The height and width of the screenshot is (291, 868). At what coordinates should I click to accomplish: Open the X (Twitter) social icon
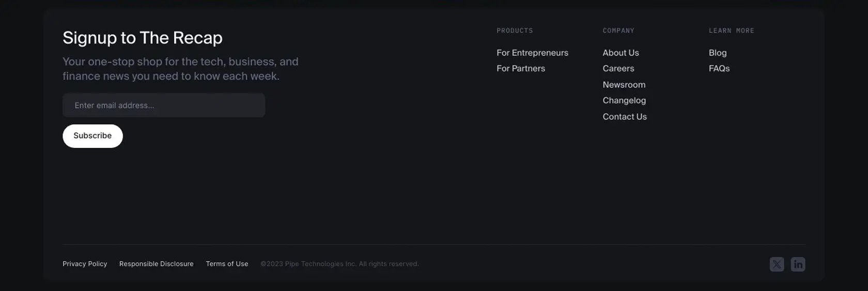[x=777, y=264]
